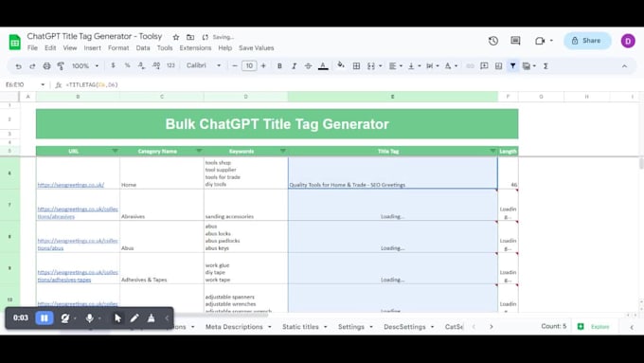Image resolution: width=644 pixels, height=363 pixels.
Task: Open the vertical align dropdown
Action: click(x=414, y=65)
